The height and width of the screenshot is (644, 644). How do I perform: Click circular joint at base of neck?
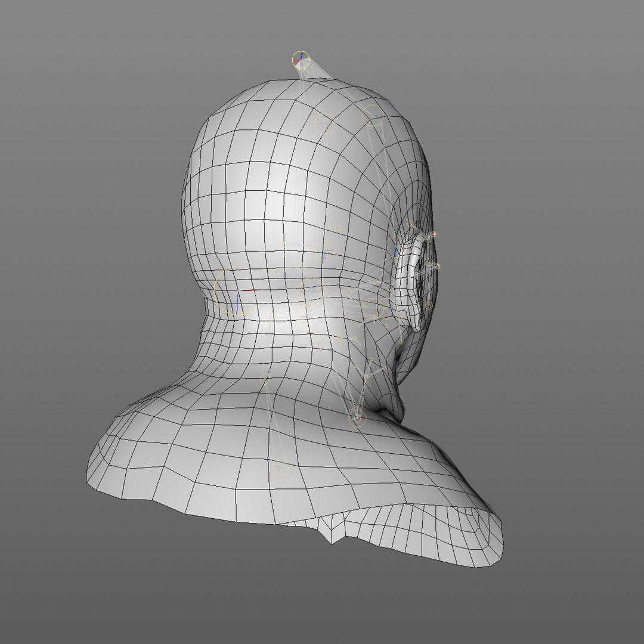click(x=357, y=418)
